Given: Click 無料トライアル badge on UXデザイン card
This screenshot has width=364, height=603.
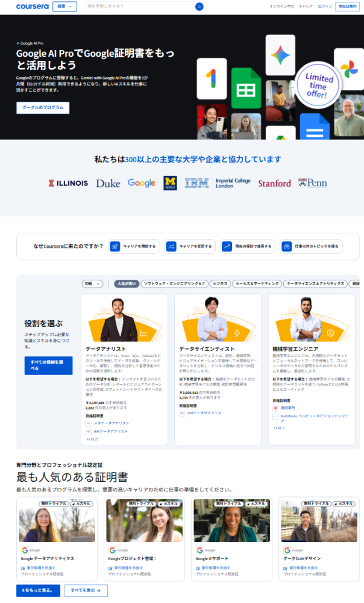Looking at the screenshot, I should (x=316, y=504).
